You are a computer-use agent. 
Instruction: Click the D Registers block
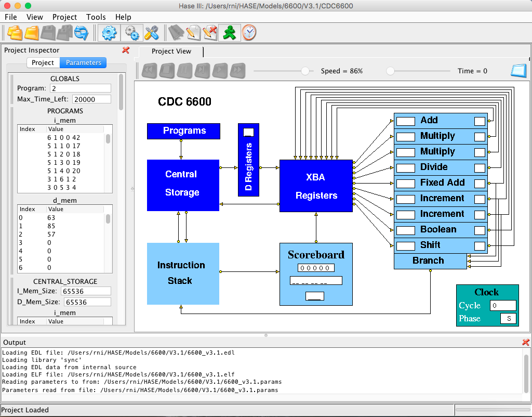(248, 160)
